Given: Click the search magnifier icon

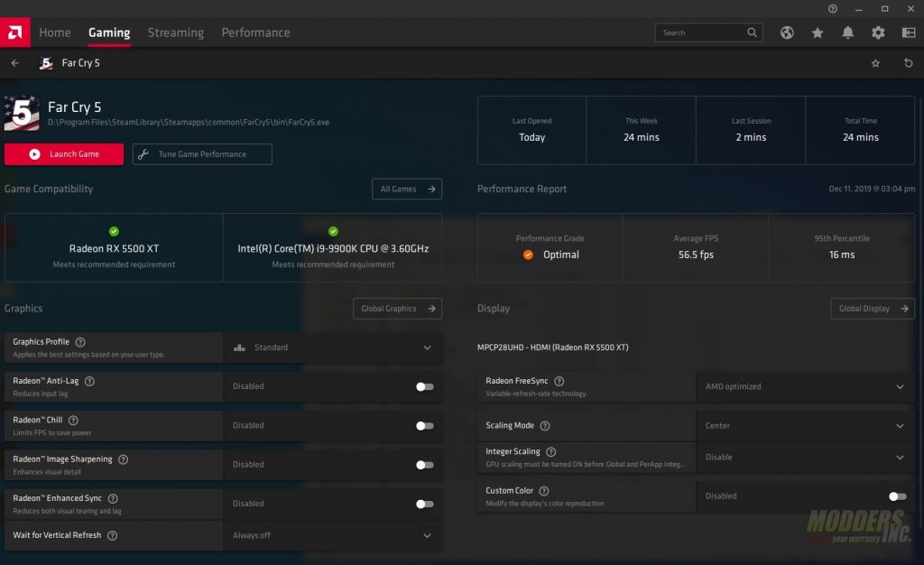Looking at the screenshot, I should pos(752,32).
